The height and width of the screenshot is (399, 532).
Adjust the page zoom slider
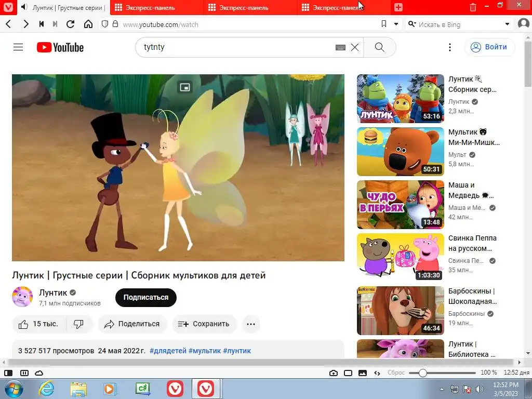(x=442, y=373)
